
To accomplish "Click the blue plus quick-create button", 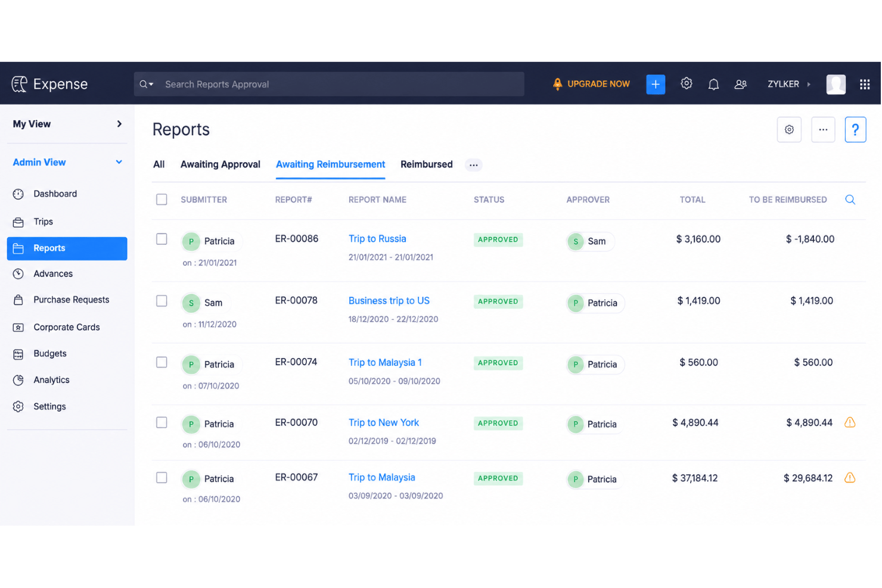I will click(656, 84).
